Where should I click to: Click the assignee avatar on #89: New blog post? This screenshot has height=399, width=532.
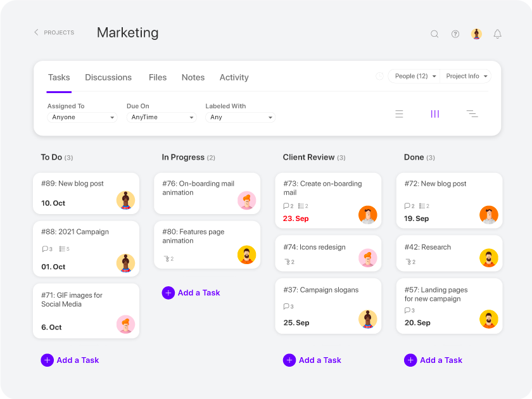(x=126, y=200)
